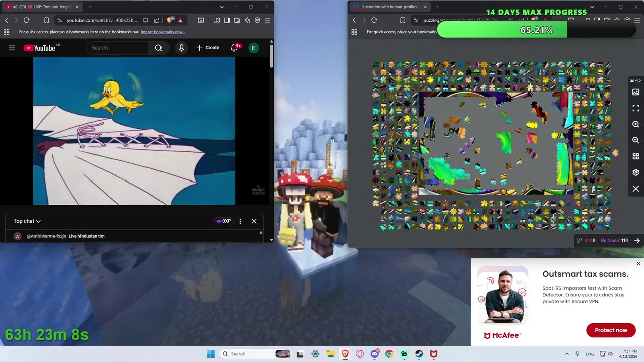The width and height of the screenshot is (644, 362).
Task: Close the puzzle with the X icon
Action: pyautogui.click(x=636, y=189)
